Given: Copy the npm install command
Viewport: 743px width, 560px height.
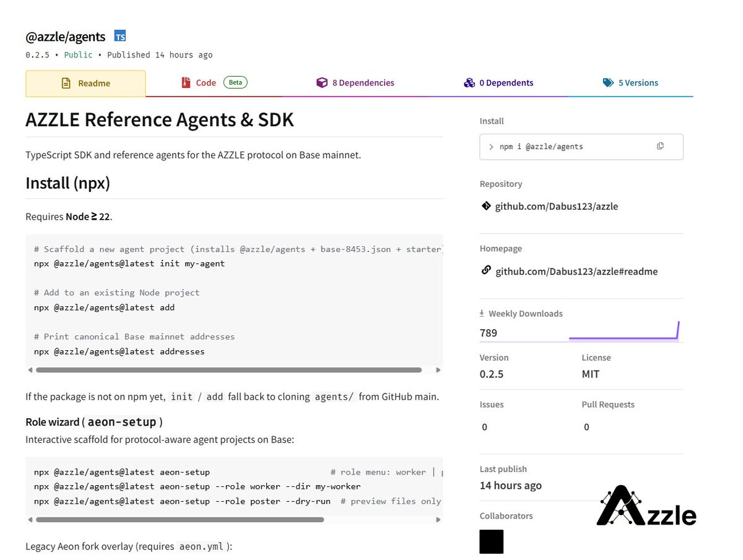Looking at the screenshot, I should tap(660, 146).
